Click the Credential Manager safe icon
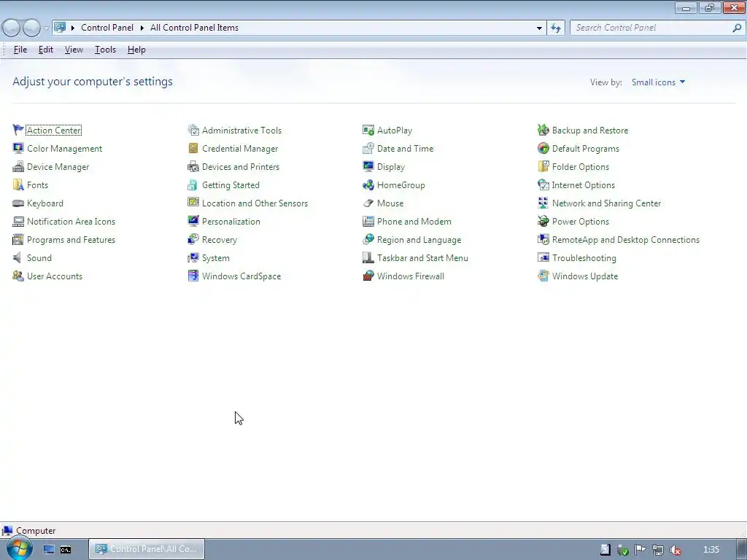This screenshot has height=560, width=747. click(x=193, y=148)
